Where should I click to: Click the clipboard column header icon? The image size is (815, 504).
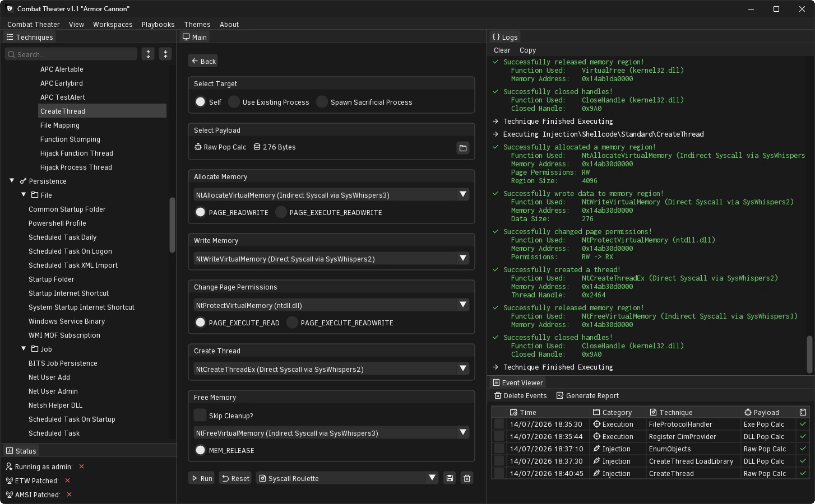(x=803, y=412)
